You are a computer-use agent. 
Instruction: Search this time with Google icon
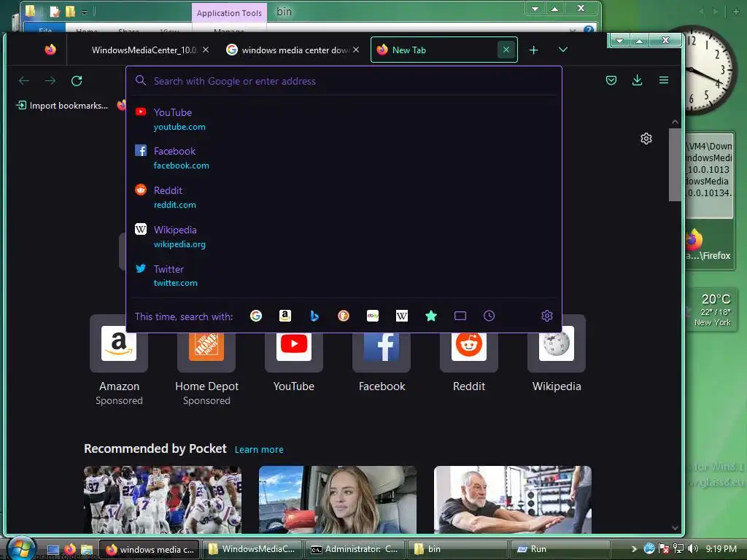(256, 316)
